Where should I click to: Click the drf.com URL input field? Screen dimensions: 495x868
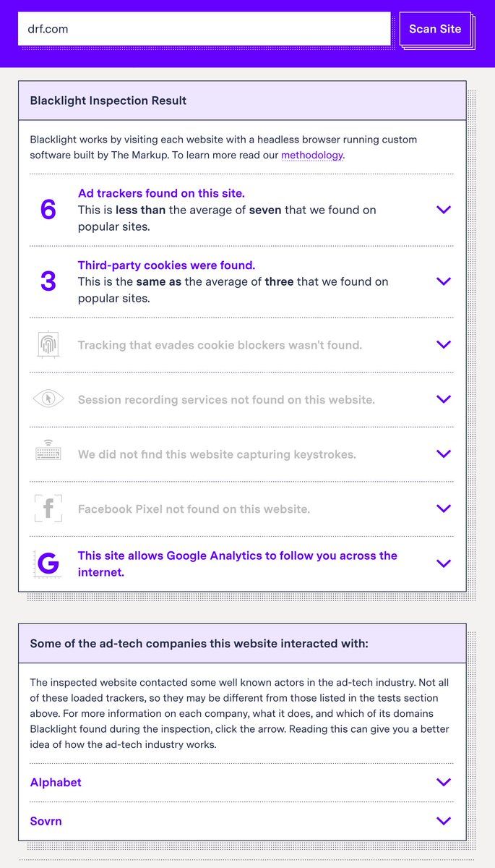point(204,29)
